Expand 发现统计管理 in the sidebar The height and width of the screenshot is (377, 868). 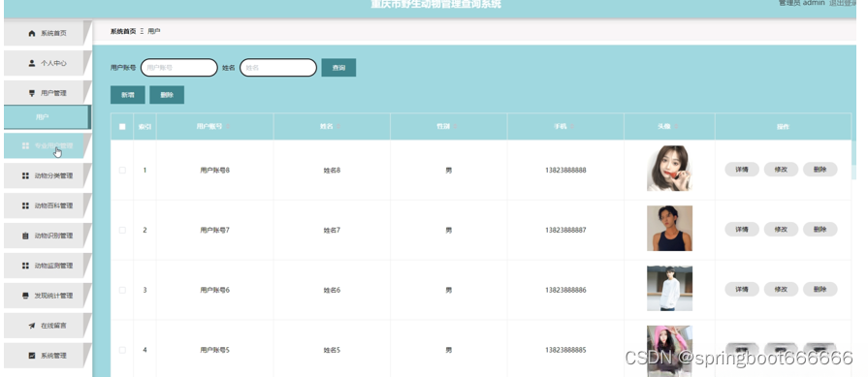pyautogui.click(x=48, y=296)
